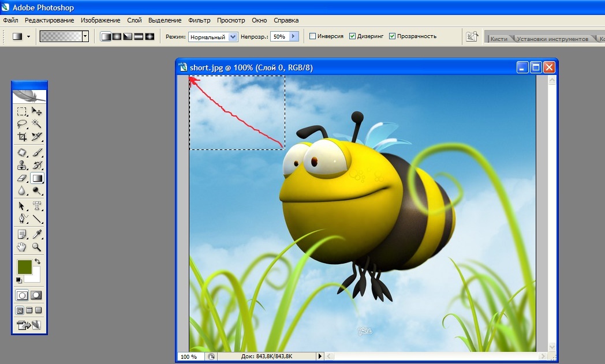Switch to Full Screen with menu bar mode
This screenshot has width=605, height=364.
coord(29,310)
